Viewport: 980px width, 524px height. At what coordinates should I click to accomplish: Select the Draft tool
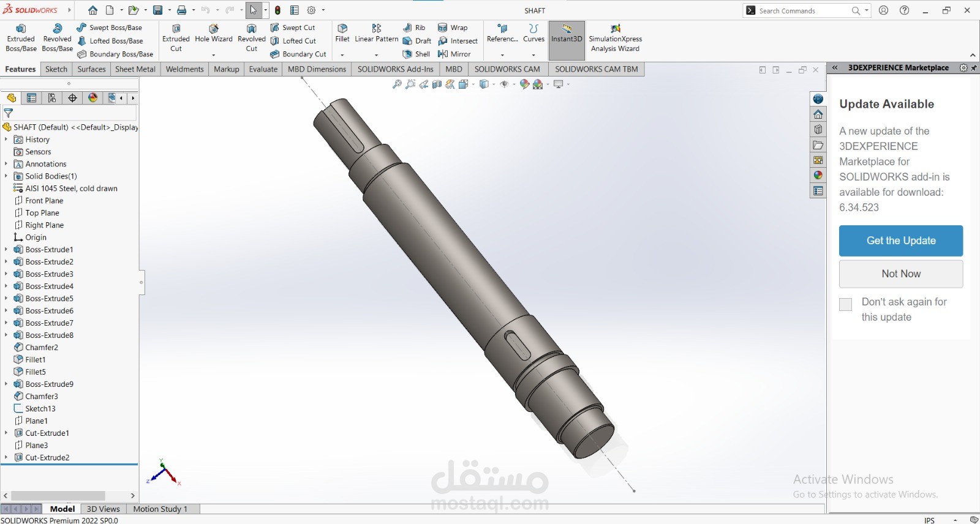tap(417, 41)
